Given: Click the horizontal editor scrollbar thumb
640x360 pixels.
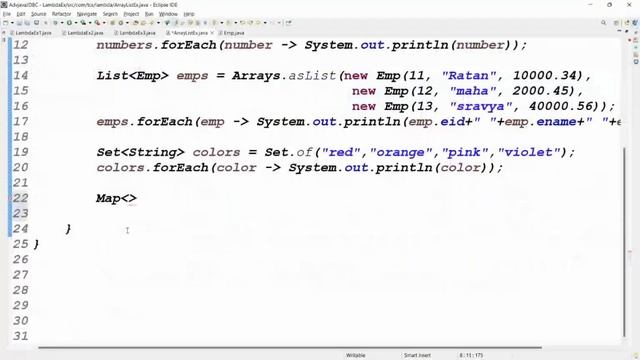Looking at the screenshot, I should 290,348.
